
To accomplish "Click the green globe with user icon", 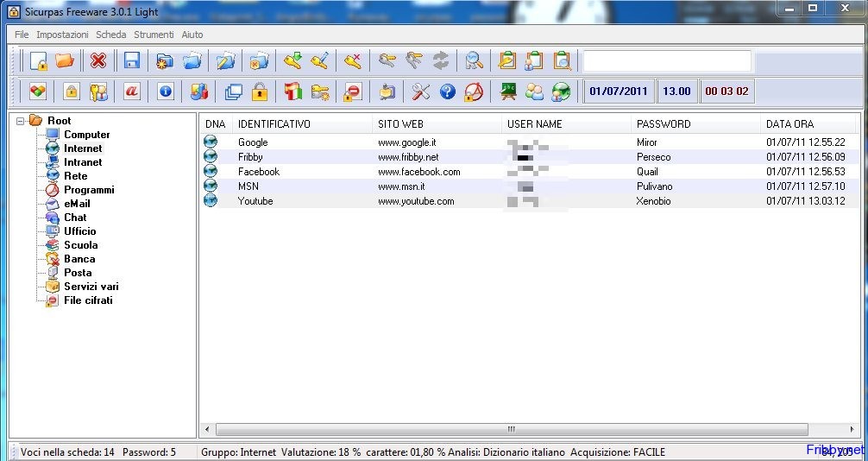I will [561, 92].
